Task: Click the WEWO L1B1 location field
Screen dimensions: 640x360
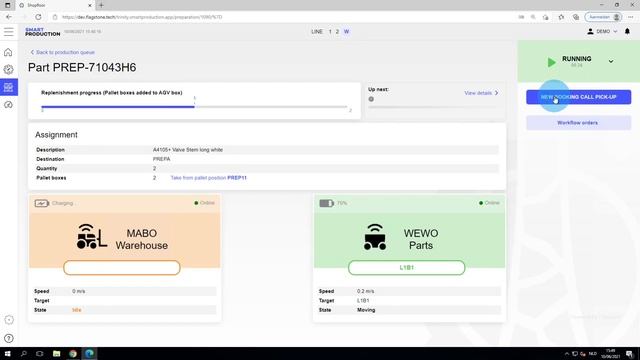Action: [407, 268]
